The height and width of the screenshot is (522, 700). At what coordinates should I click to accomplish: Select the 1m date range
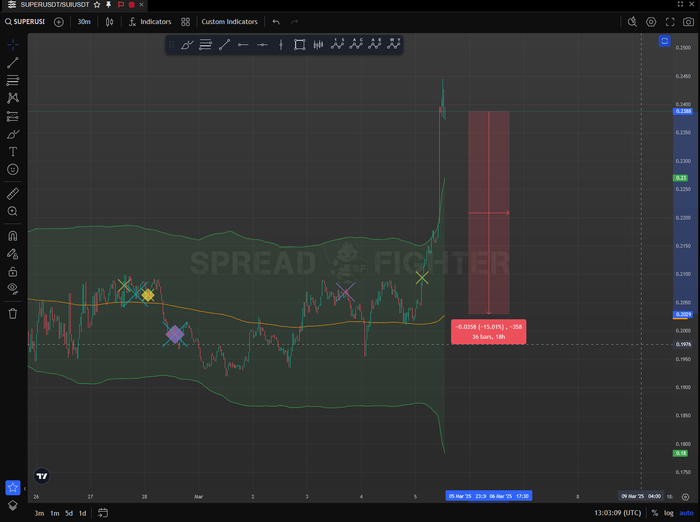[x=54, y=513]
